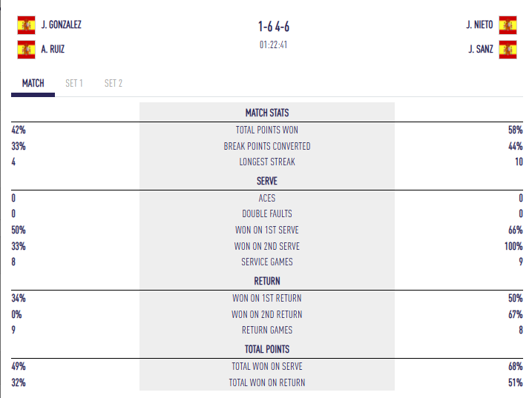The width and height of the screenshot is (532, 398).
Task: Click Spain flag next to J. Gonzalez
Action: click(x=26, y=25)
